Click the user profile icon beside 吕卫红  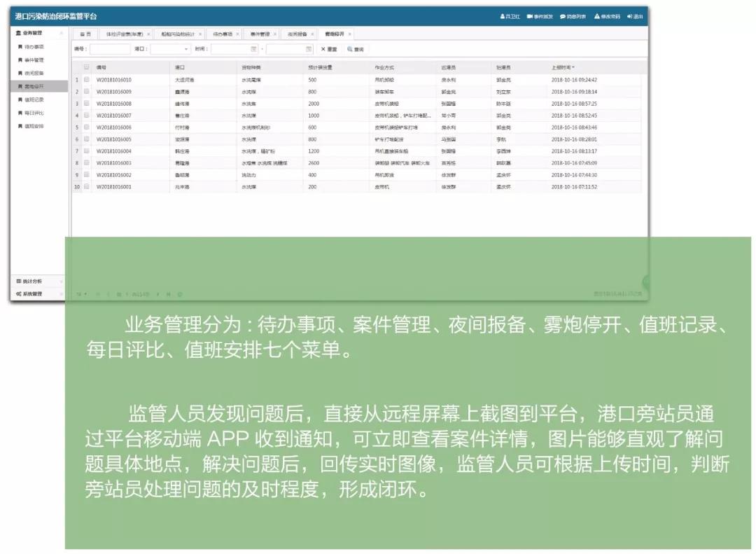tap(503, 16)
